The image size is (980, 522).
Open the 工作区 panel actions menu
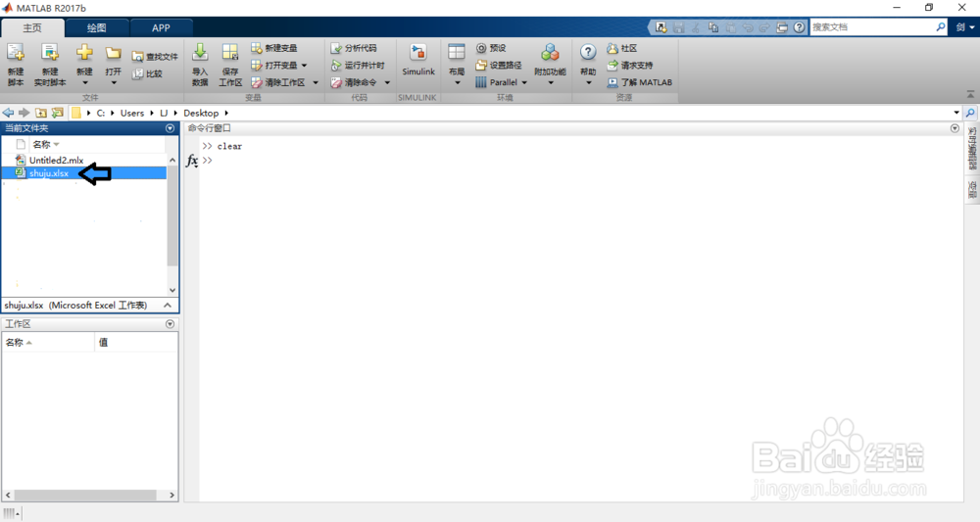tap(170, 324)
